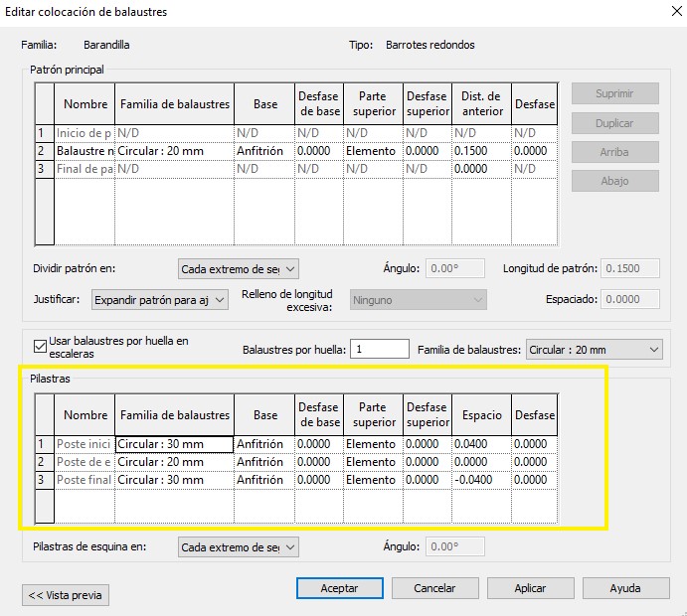Select row 2 header in Patrón principal table
Screen dimensions: 687x616
(x=42, y=151)
